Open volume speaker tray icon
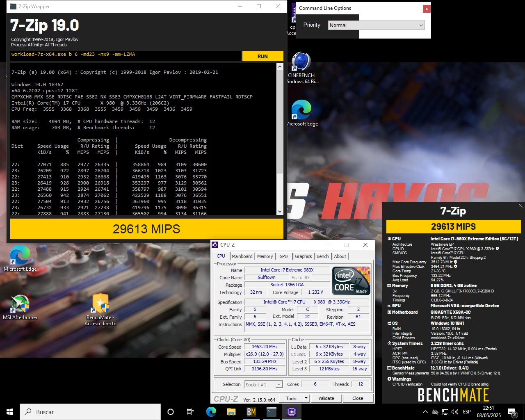 coord(455,412)
